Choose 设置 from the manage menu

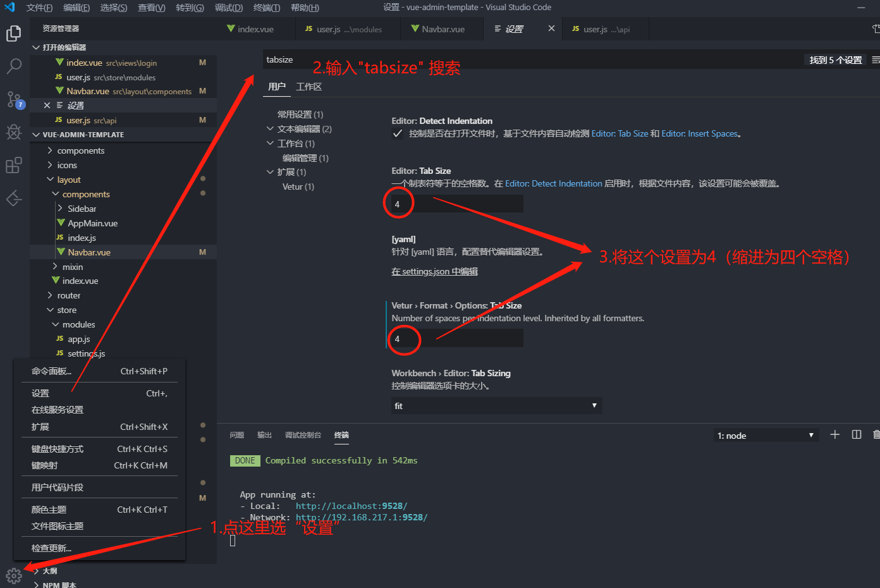(99, 393)
